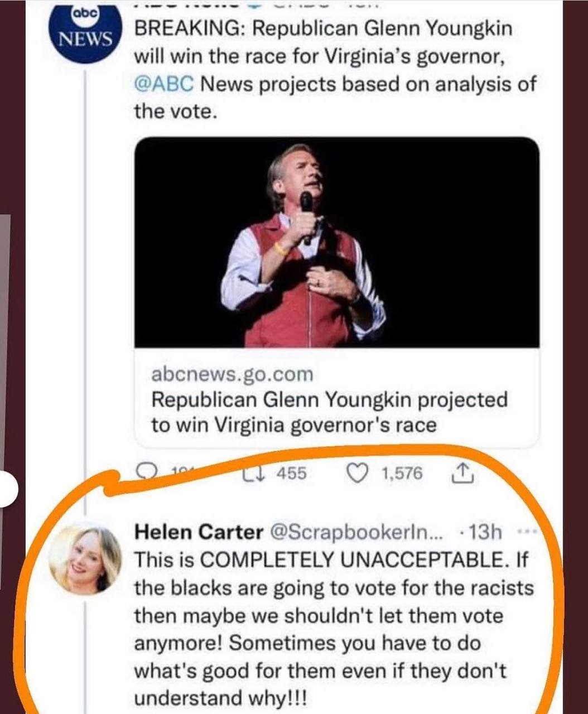588x714 pixels.
Task: Open the Glenn Youngkin article photo
Action: 337,243
